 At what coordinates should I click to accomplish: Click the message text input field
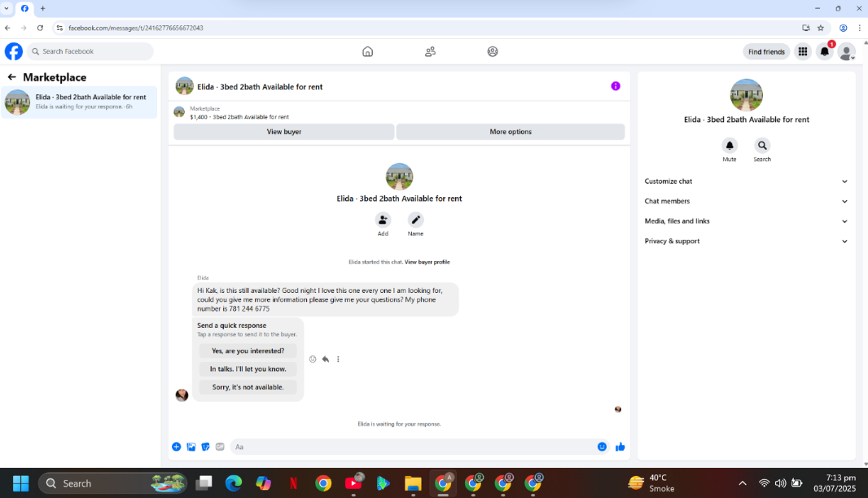tap(412, 447)
